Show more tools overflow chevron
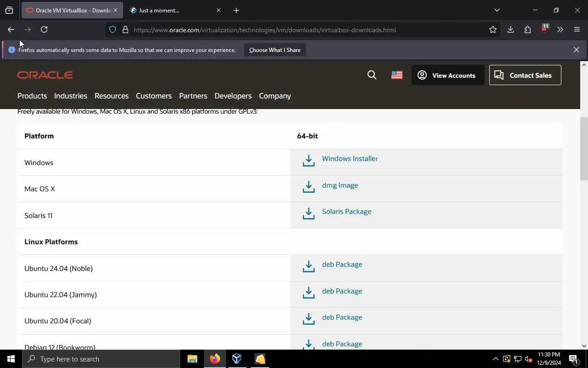 click(x=560, y=30)
